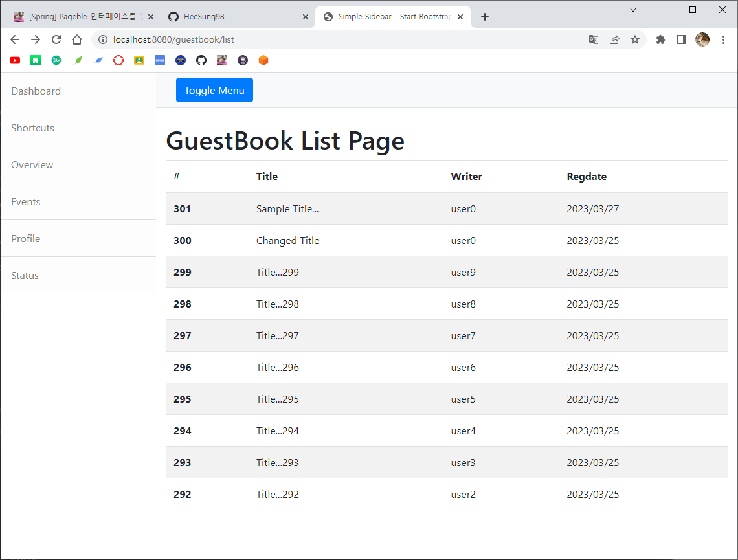Click the Changed Title cell

(x=287, y=240)
